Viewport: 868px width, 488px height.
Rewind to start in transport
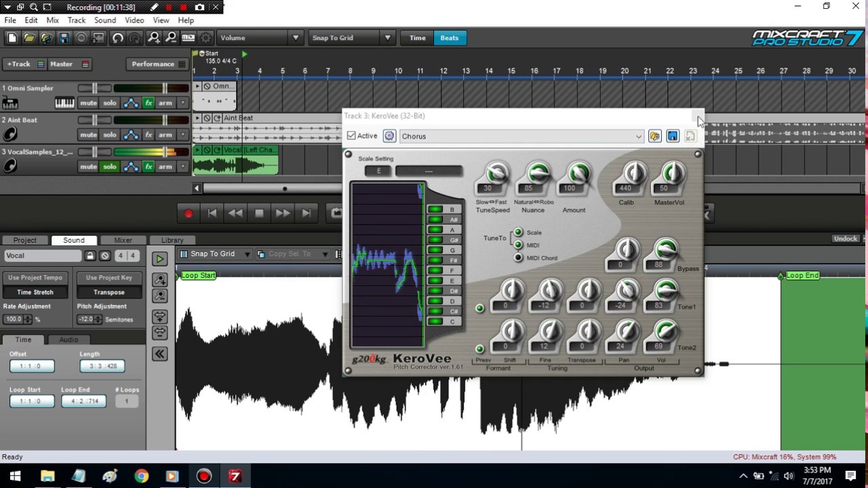212,213
